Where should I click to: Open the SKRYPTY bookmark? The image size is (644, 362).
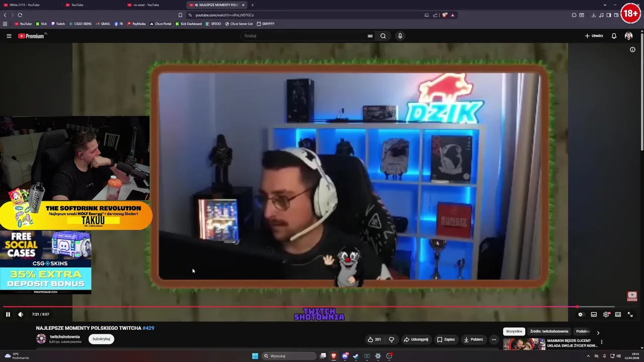point(266,24)
